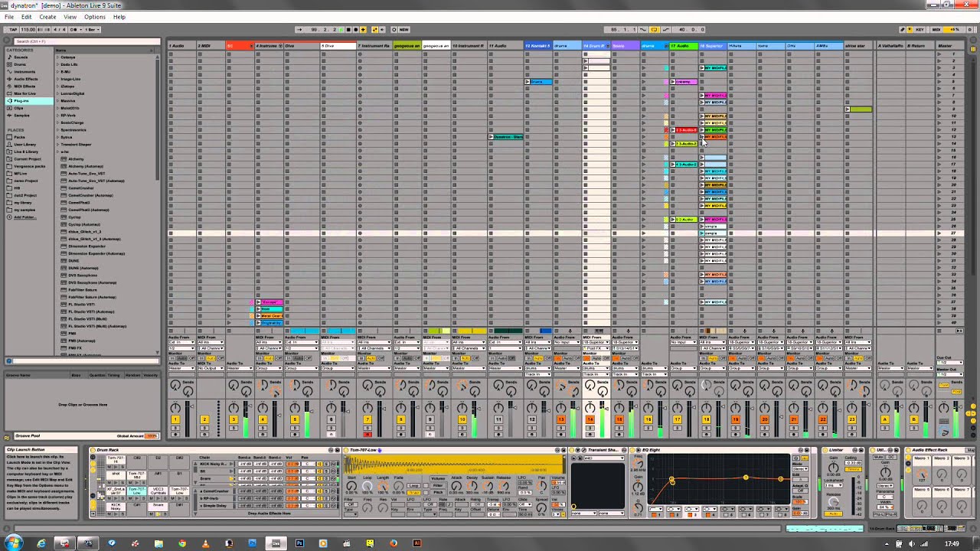This screenshot has height=551, width=980.
Task: Open the Options menu
Action: point(95,17)
